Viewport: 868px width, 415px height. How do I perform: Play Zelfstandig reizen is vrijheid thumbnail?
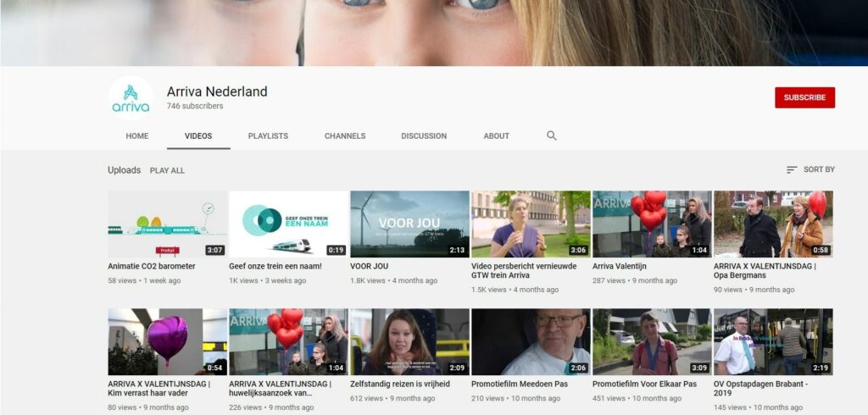pyautogui.click(x=409, y=342)
